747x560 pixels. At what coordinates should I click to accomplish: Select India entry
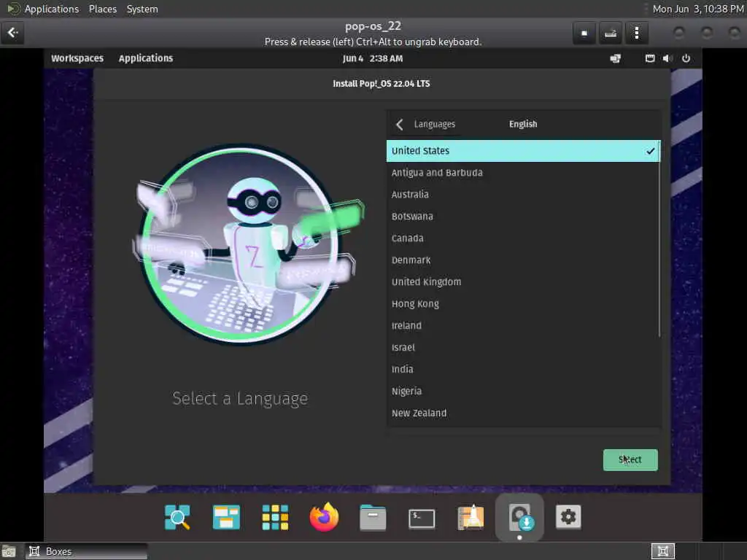coord(523,370)
